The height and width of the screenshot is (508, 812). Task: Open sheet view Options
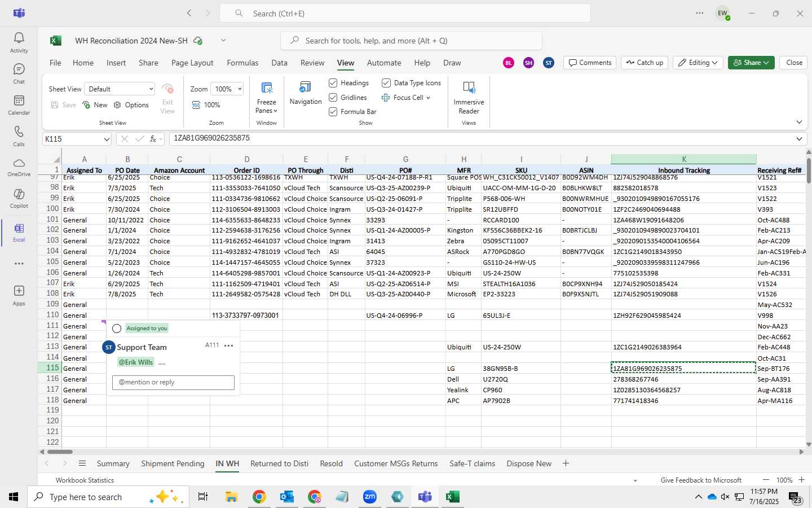click(131, 105)
